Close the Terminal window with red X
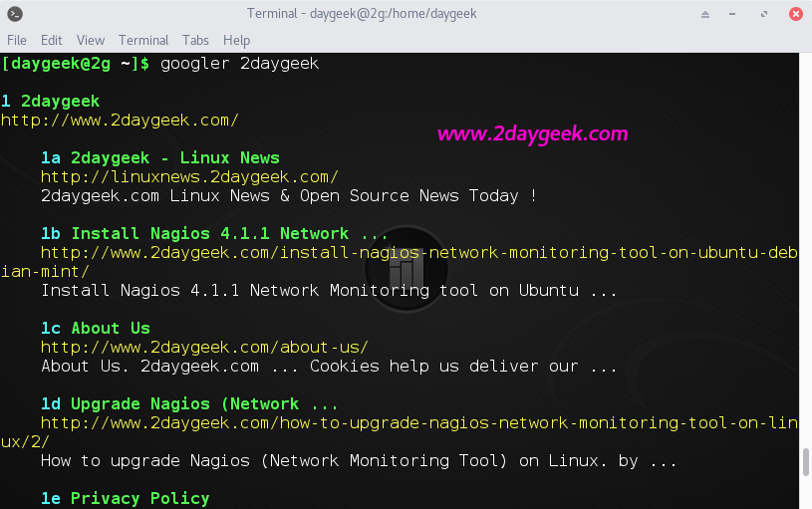 pyautogui.click(x=796, y=14)
